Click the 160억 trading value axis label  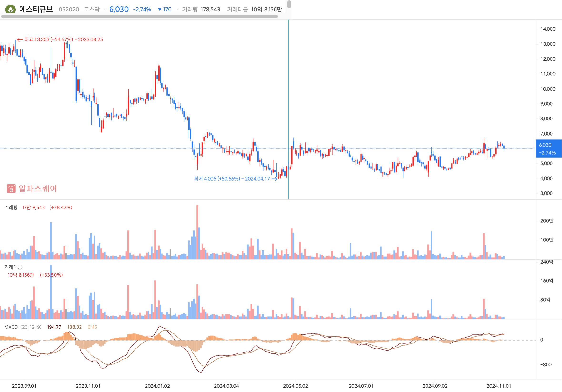coord(547,281)
